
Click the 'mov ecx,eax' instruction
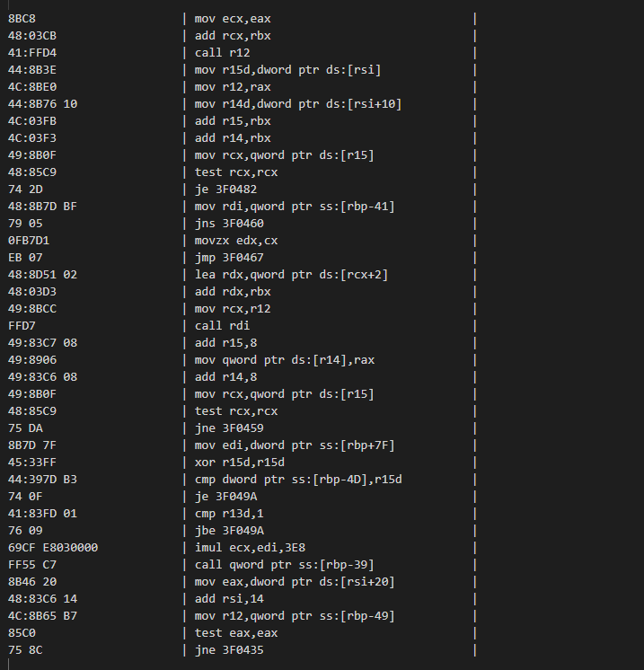click(x=233, y=19)
